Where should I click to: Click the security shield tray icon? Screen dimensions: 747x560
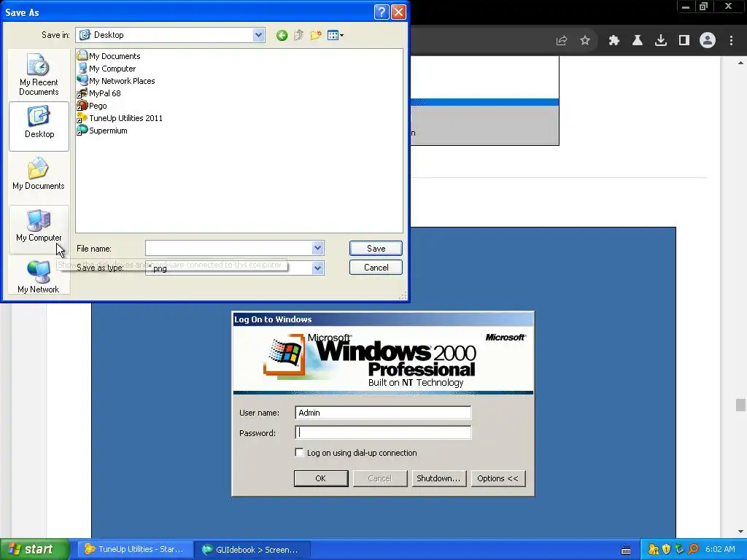click(x=667, y=550)
